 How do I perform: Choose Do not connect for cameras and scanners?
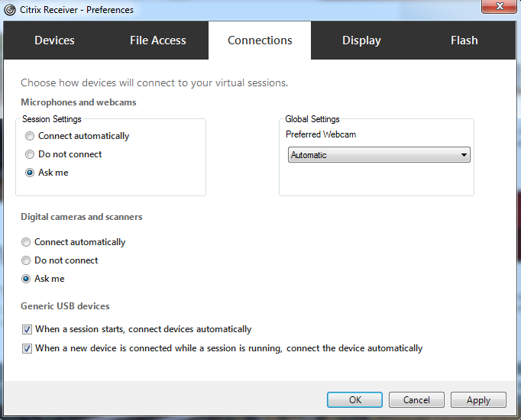(27, 260)
